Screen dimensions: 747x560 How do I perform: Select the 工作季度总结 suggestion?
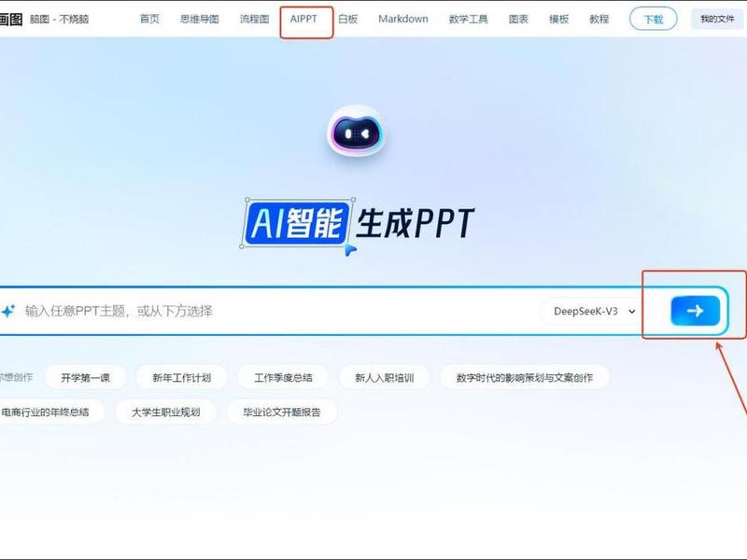coord(283,378)
